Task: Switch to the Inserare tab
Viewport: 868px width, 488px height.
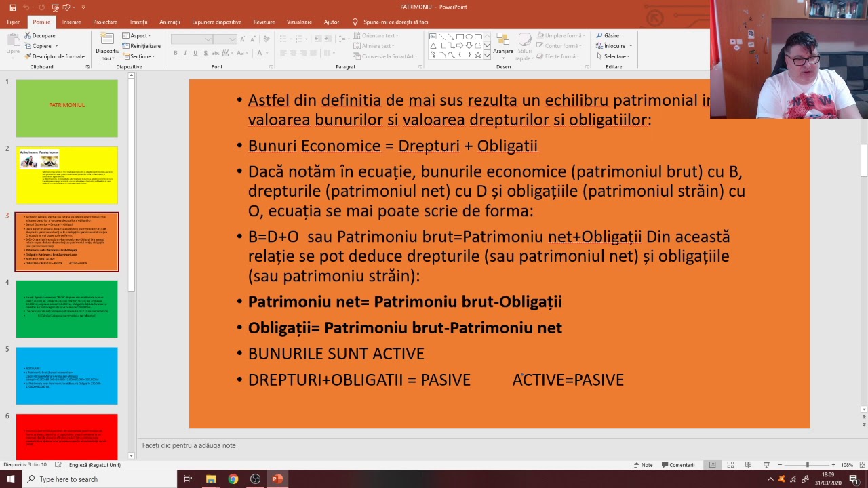Action: pos(71,22)
